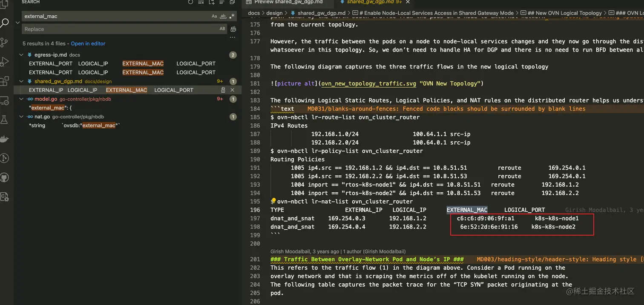Viewport: 644px width, 305px height.
Task: Collapse egress-ip.md search results
Action: pos(21,55)
